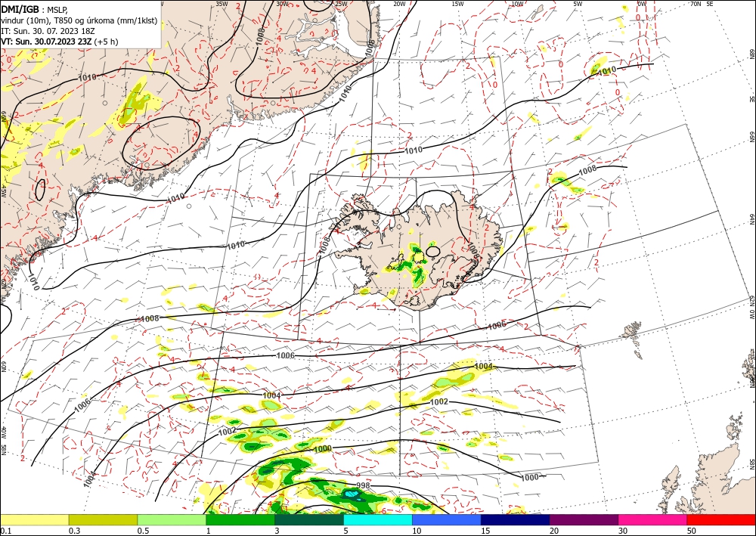
Task: Select the "20" legend value
Action: pos(554,531)
